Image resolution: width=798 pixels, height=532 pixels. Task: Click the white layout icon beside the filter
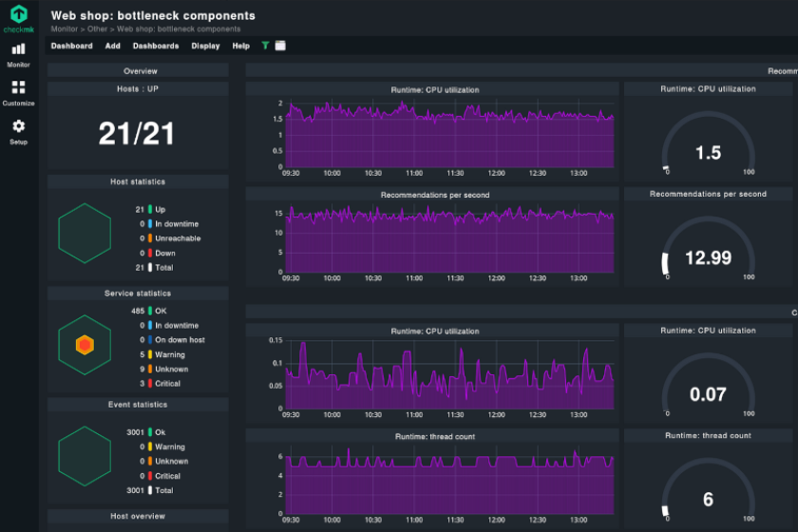[280, 46]
